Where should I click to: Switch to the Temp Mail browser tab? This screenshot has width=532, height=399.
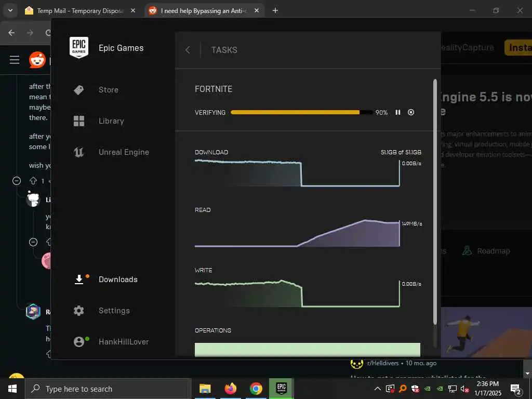(79, 11)
